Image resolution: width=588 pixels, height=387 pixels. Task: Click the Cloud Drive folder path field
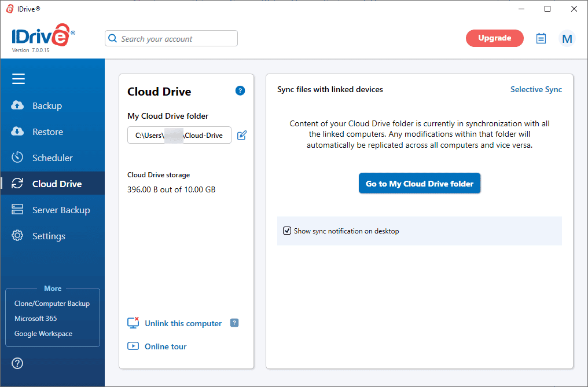pyautogui.click(x=179, y=135)
